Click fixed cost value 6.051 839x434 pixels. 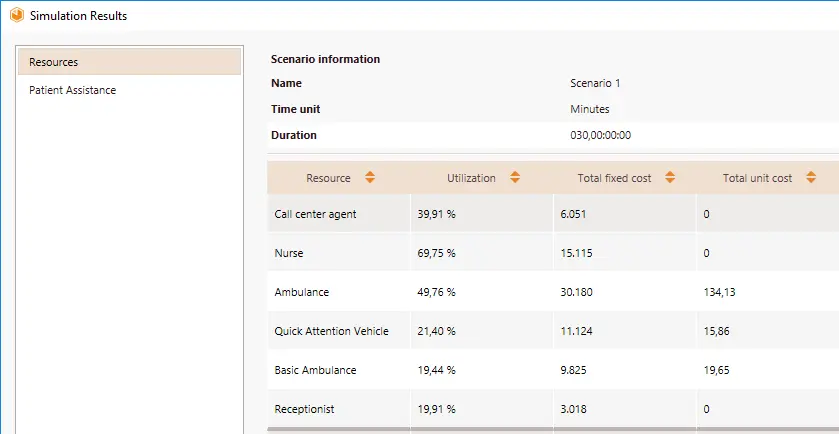coord(573,214)
